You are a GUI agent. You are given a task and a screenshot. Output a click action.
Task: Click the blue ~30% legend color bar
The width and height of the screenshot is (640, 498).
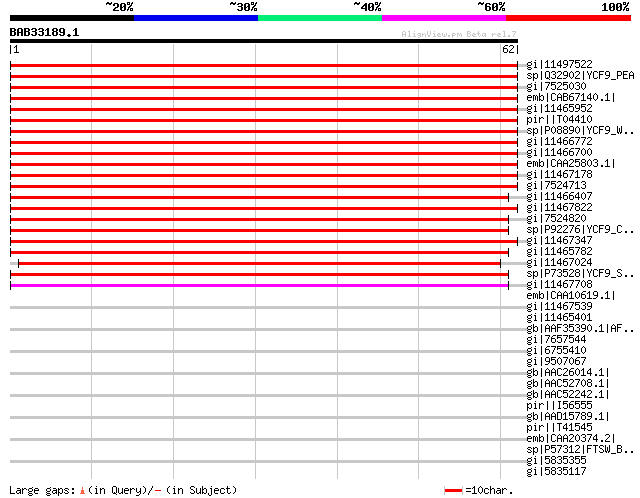point(196,18)
